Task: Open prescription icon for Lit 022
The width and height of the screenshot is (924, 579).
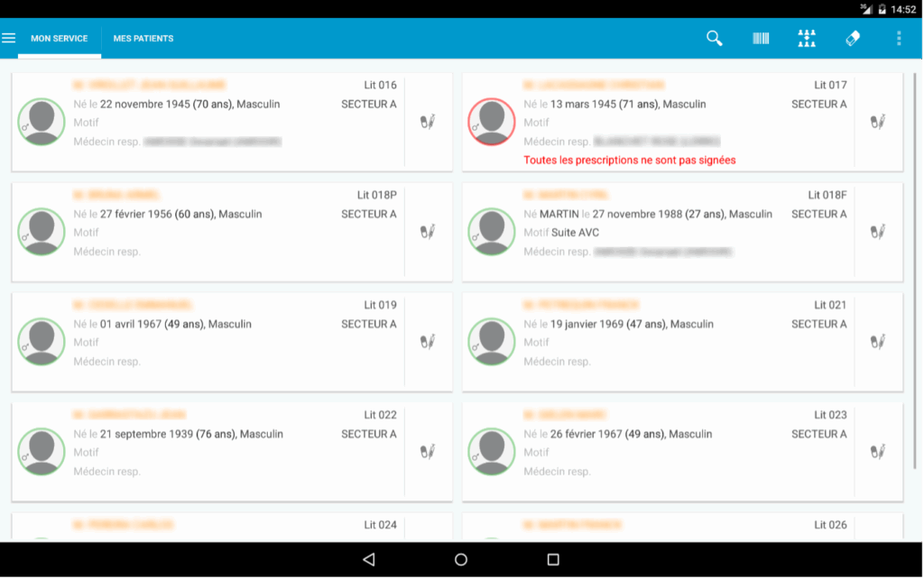Action: (x=428, y=452)
